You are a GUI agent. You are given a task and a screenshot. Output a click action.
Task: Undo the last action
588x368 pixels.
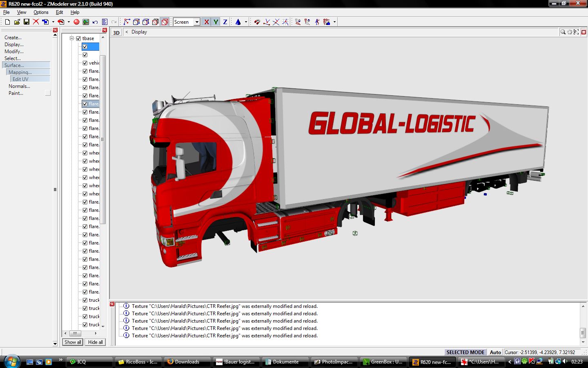coord(95,22)
